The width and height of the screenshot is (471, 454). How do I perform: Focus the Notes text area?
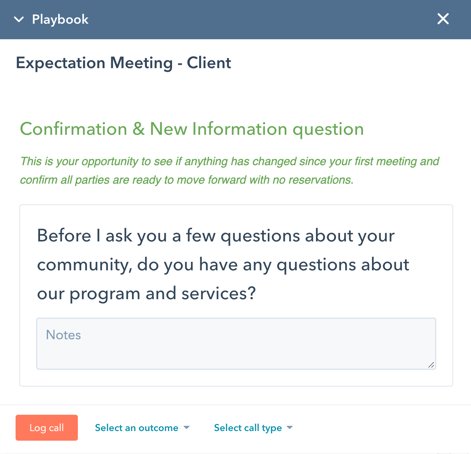point(236,344)
